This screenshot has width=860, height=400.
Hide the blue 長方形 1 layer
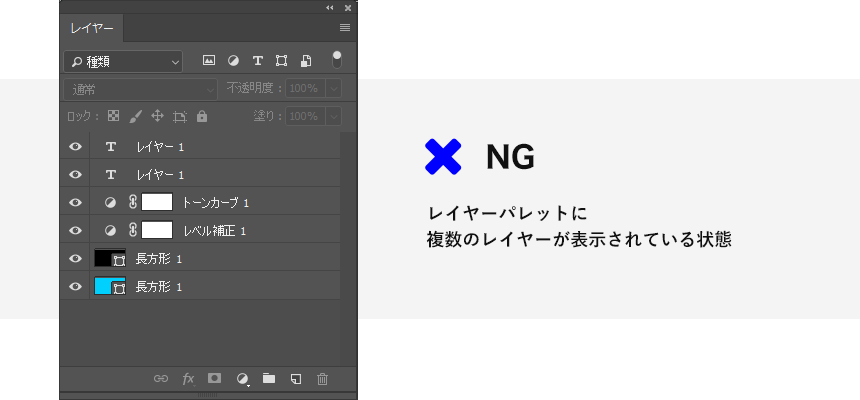[x=75, y=287]
